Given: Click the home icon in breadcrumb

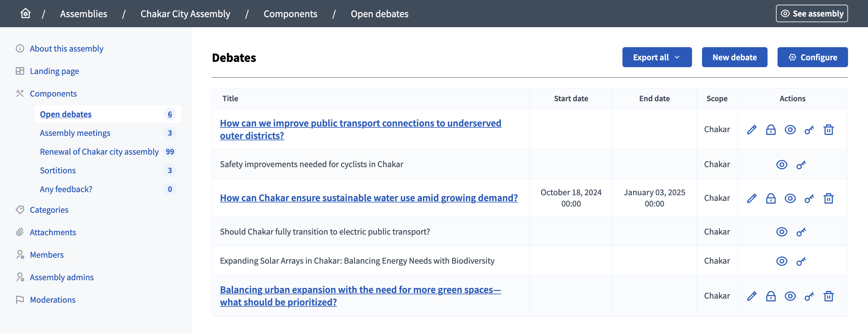Looking at the screenshot, I should click(x=26, y=13).
